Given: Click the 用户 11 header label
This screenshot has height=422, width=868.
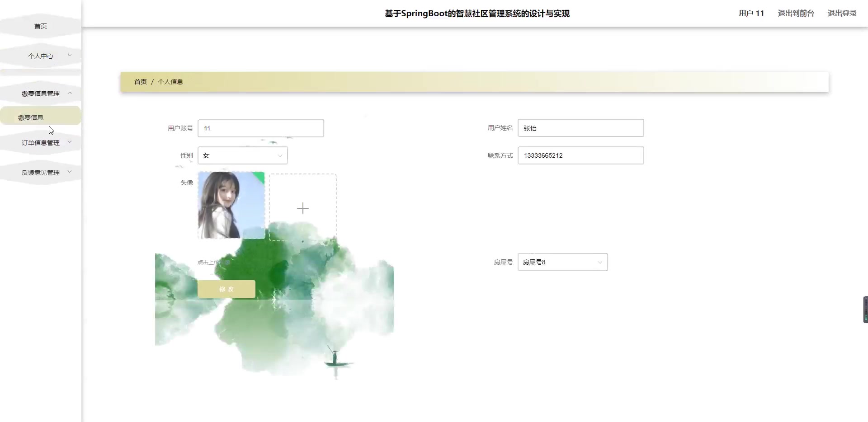Looking at the screenshot, I should pos(751,14).
